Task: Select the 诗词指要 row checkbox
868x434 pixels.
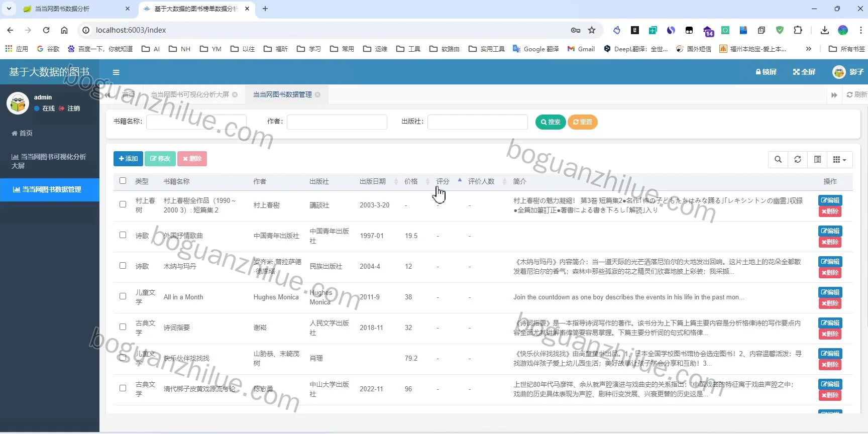Action: click(123, 327)
